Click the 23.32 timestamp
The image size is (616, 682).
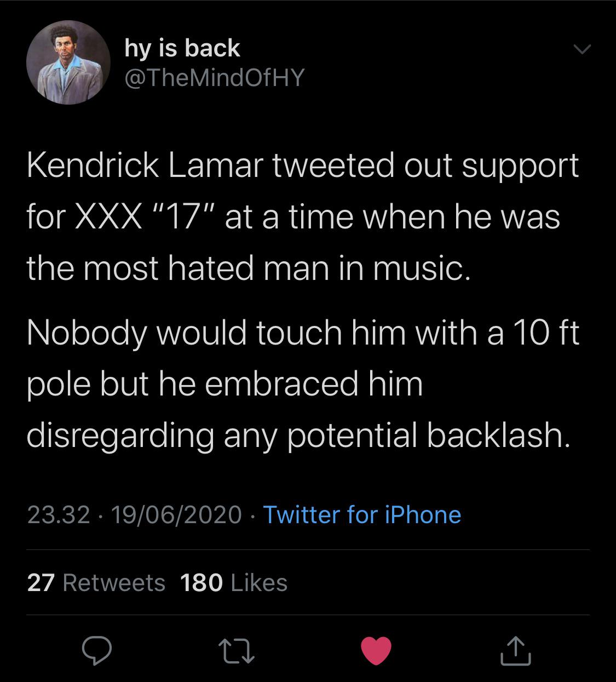pyautogui.click(x=59, y=514)
